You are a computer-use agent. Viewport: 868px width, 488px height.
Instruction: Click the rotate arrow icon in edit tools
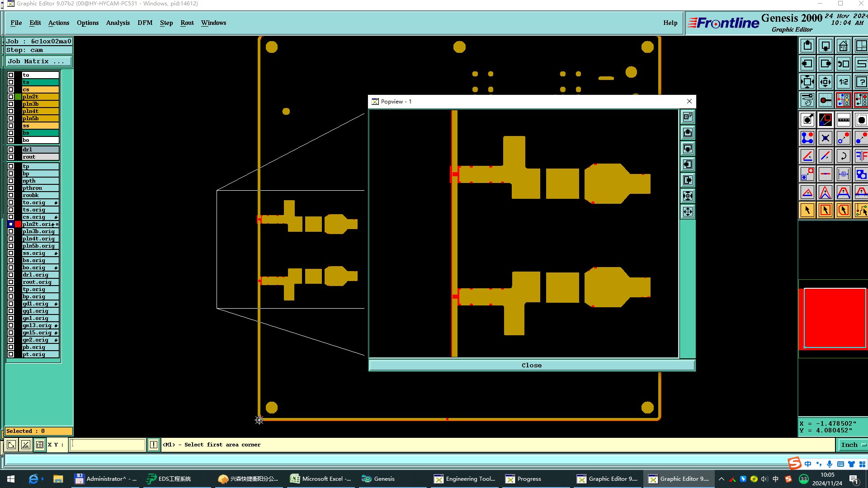[843, 156]
